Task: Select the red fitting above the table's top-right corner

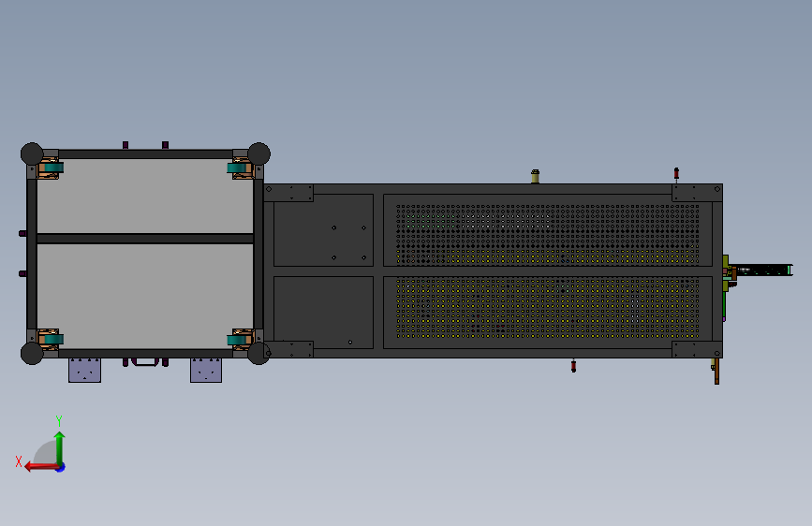Action: pos(676,173)
